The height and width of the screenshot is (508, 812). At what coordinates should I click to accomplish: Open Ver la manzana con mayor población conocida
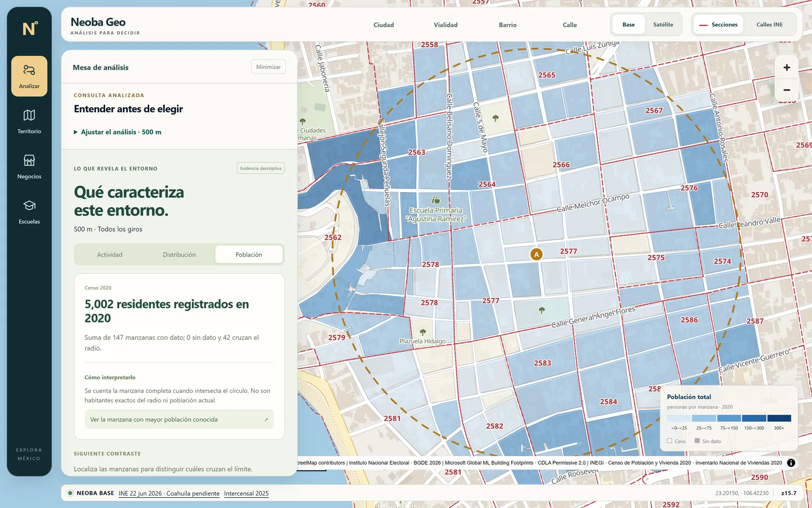[179, 420]
